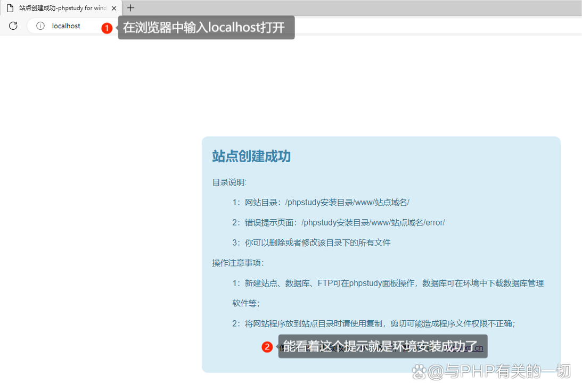Click the 网站目录 path line
Image resolution: width=582 pixels, height=392 pixels.
(x=321, y=202)
